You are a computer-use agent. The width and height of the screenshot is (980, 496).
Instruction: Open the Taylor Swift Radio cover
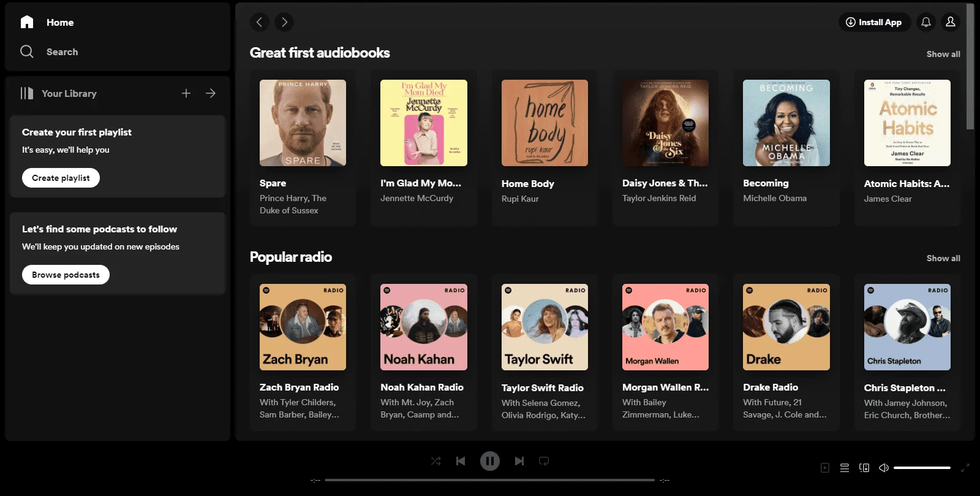(545, 327)
